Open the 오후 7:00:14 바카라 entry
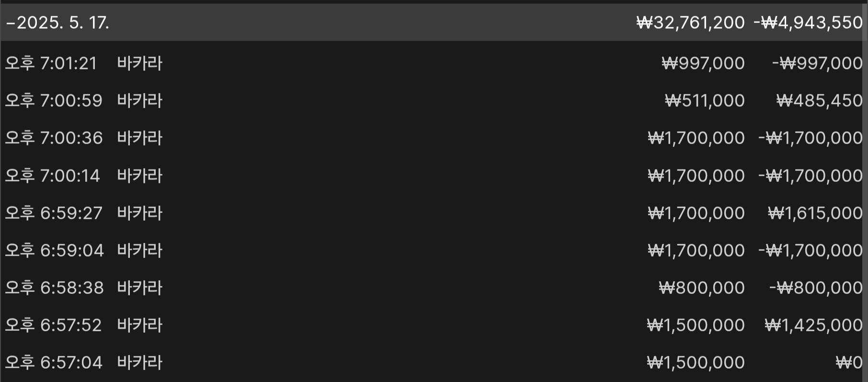This screenshot has height=382, width=868. point(434,176)
